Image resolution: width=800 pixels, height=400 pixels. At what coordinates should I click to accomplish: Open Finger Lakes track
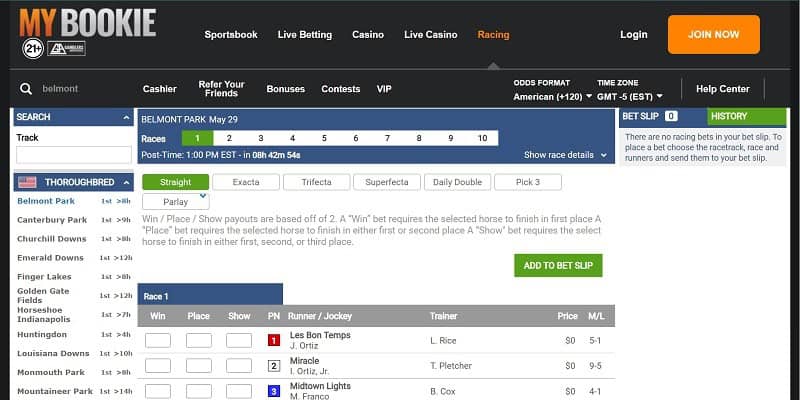(44, 277)
